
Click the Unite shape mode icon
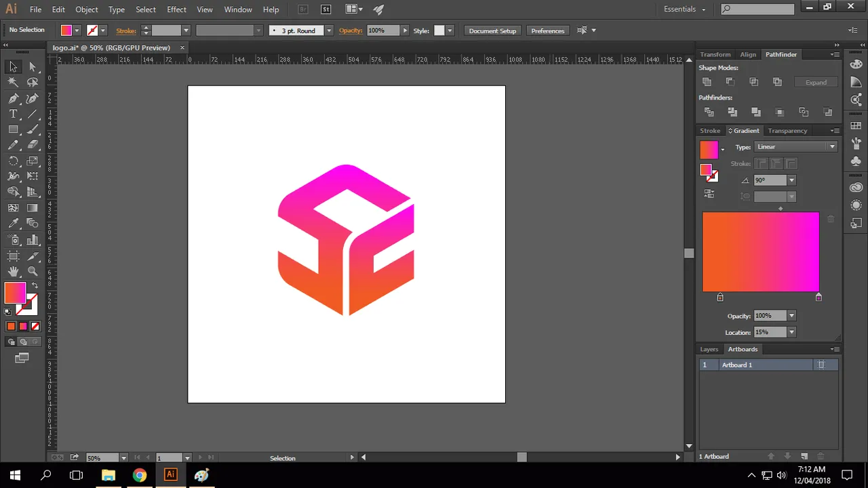tap(707, 82)
